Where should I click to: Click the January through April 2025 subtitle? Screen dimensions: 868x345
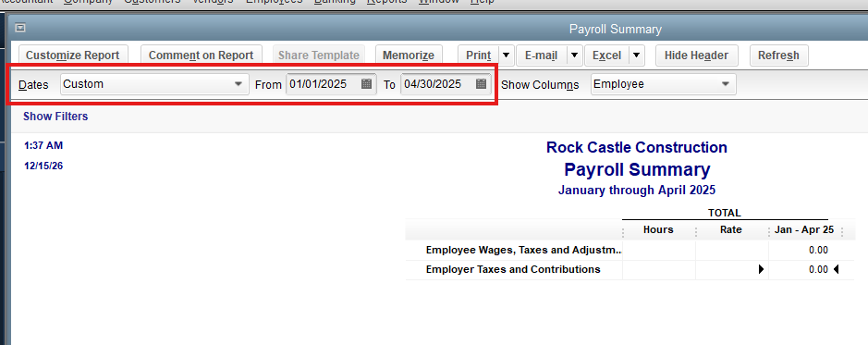tap(637, 190)
